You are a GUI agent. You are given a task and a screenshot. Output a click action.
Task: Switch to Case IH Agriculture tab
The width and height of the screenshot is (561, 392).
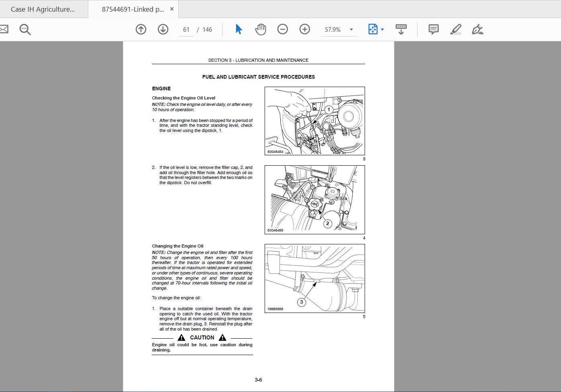[43, 9]
